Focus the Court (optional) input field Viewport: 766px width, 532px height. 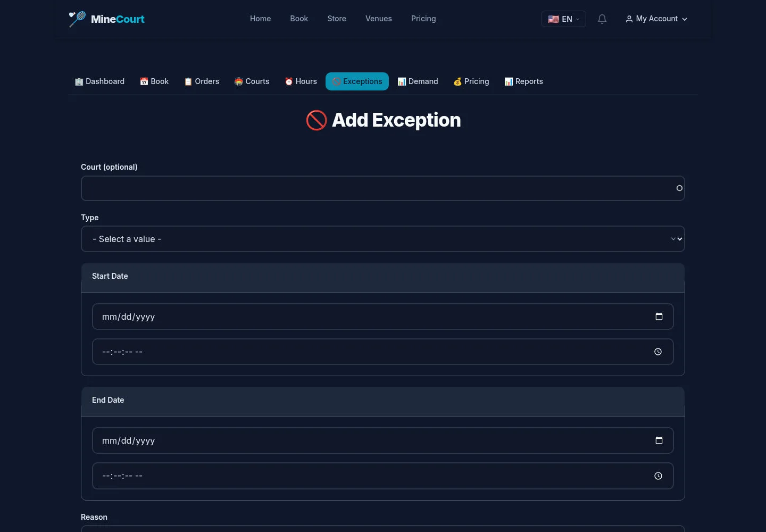click(x=383, y=188)
